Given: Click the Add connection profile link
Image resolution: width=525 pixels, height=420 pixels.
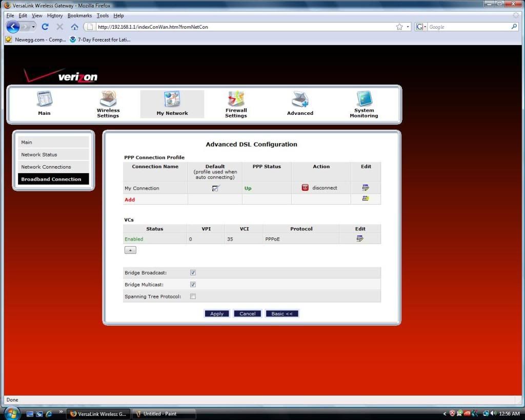Looking at the screenshot, I should 130,200.
